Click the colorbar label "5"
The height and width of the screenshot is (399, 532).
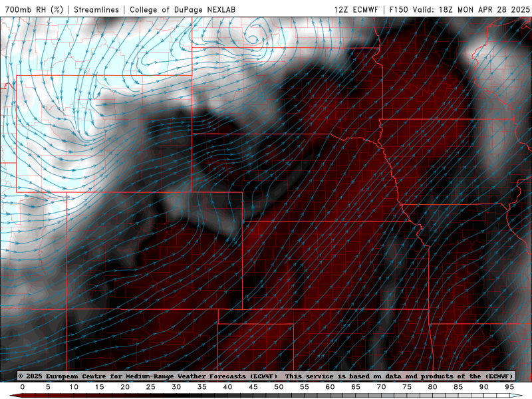[48, 387]
